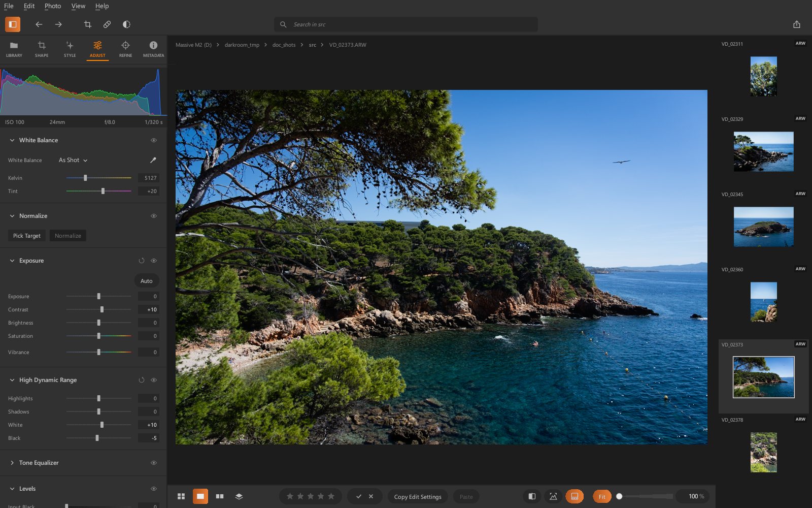Image resolution: width=812 pixels, height=508 pixels.
Task: Collapse the High Dynamic Range section
Action: pos(12,380)
